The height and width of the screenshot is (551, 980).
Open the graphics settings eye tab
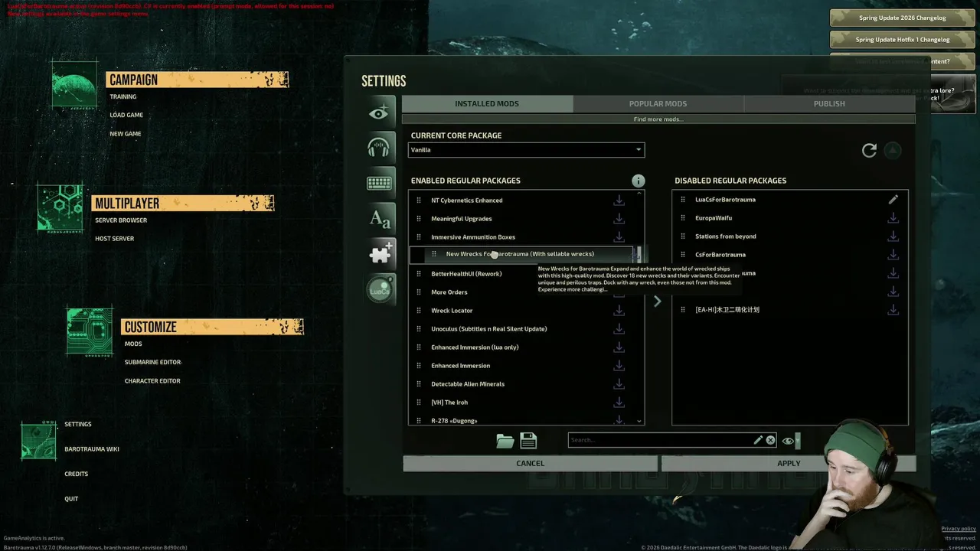pyautogui.click(x=381, y=112)
